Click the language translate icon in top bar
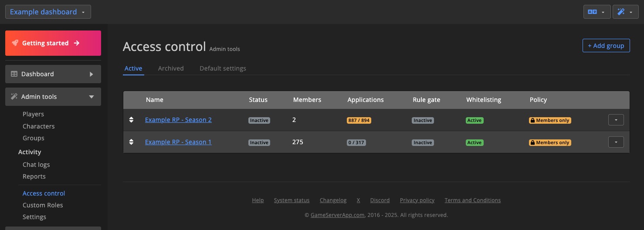The width and height of the screenshot is (644, 230). click(x=592, y=12)
